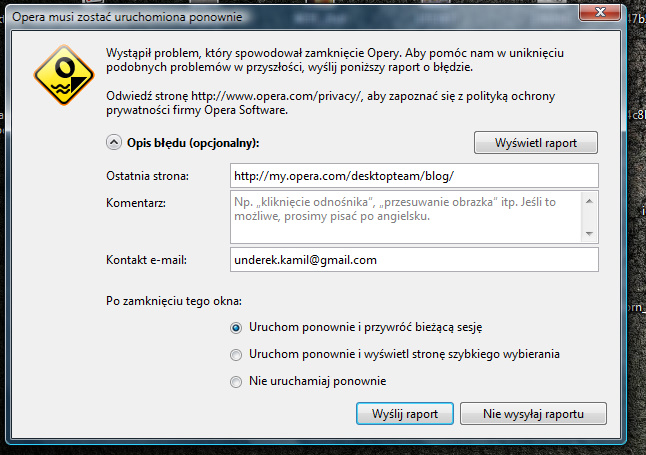The height and width of the screenshot is (455, 646).
Task: Focus the Kontakt e-mail input field
Action: pyautogui.click(x=413, y=260)
